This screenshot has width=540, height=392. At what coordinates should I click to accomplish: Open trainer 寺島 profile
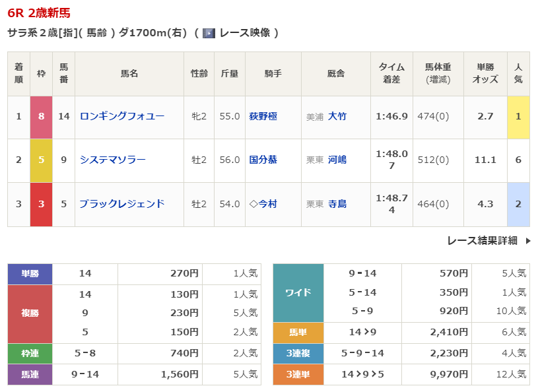coord(337,204)
